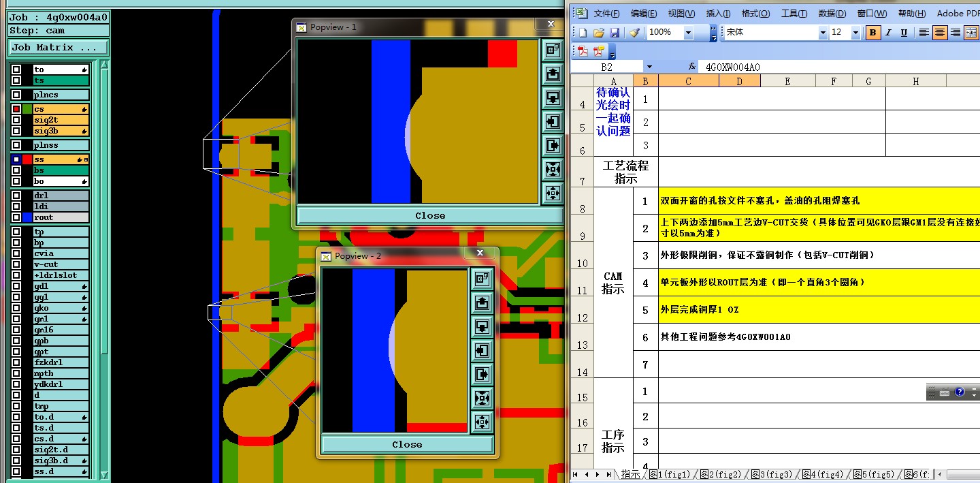Open the font size dropdown in Excel

[x=855, y=32]
